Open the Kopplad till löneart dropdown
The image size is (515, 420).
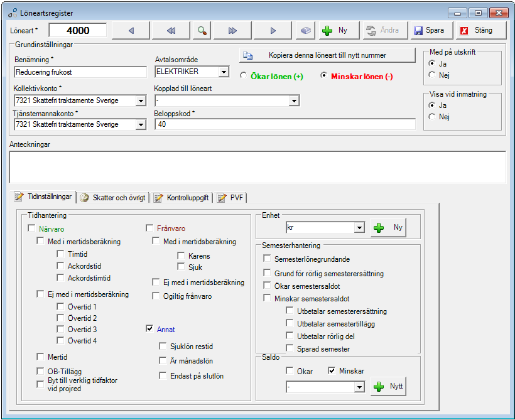(294, 100)
